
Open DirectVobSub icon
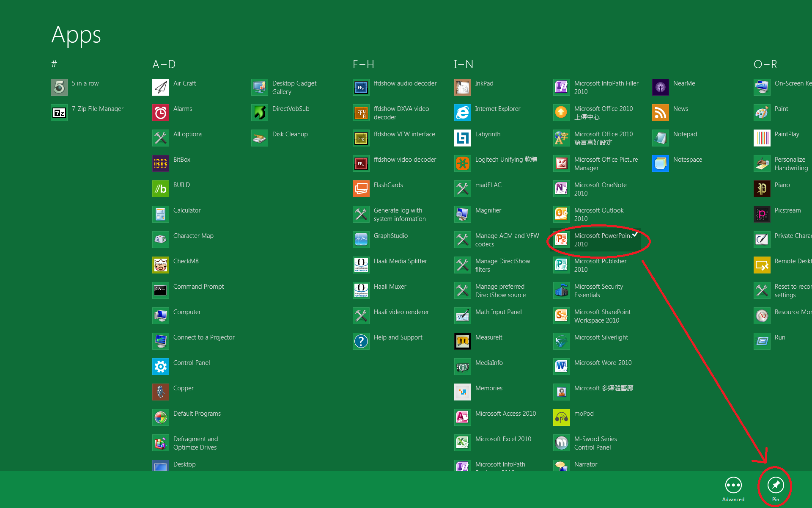click(260, 113)
